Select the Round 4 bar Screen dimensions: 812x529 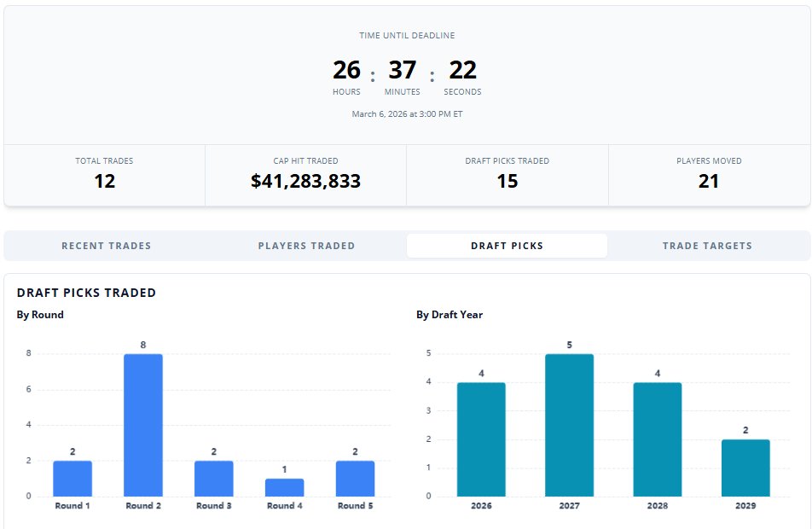(x=284, y=487)
